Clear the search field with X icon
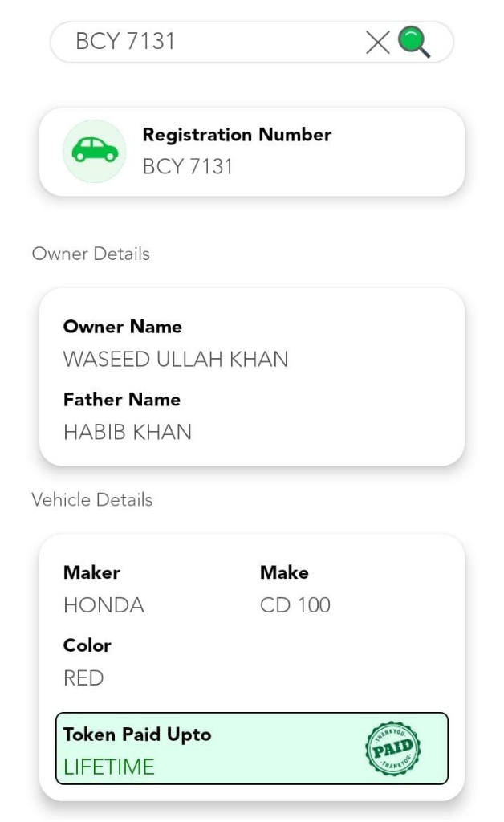The width and height of the screenshot is (504, 822). point(378,42)
